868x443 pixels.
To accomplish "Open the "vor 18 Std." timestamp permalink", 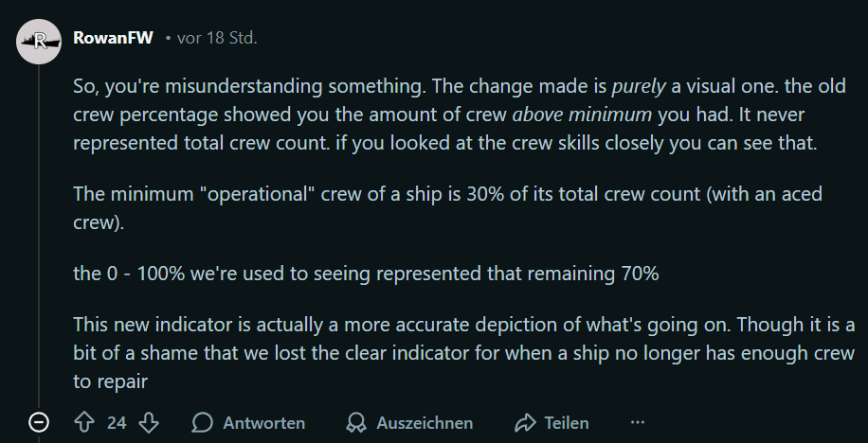I will pos(216,39).
